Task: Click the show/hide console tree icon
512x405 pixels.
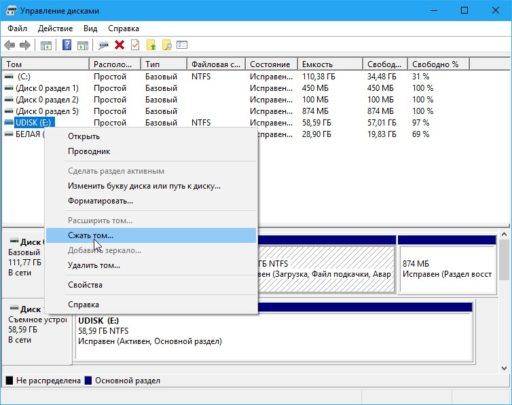Action: click(x=46, y=45)
